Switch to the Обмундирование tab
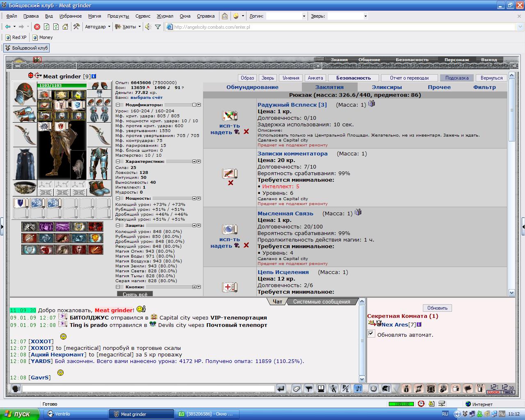This screenshot has width=525, height=420. pyautogui.click(x=252, y=87)
